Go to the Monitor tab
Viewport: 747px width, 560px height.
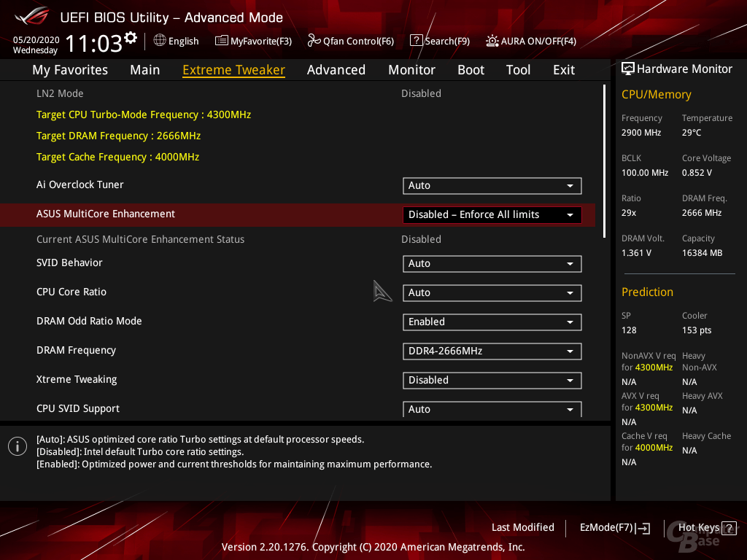(x=411, y=70)
